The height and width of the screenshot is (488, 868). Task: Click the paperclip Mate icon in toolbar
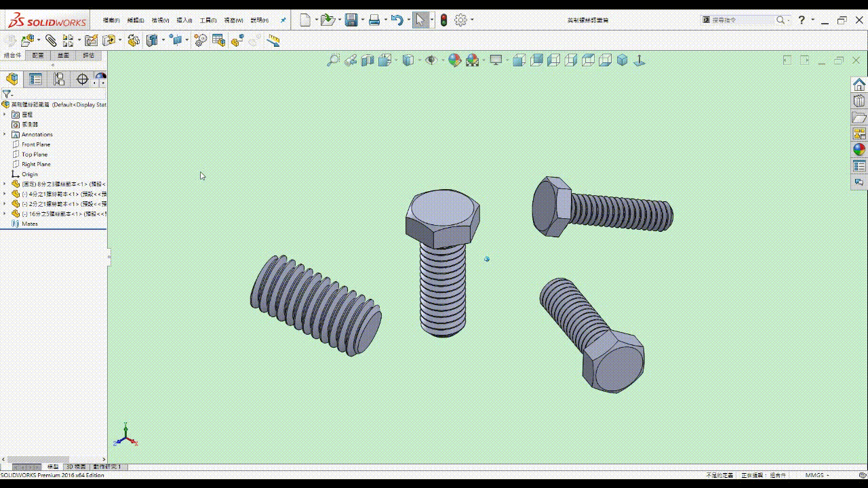tap(51, 41)
